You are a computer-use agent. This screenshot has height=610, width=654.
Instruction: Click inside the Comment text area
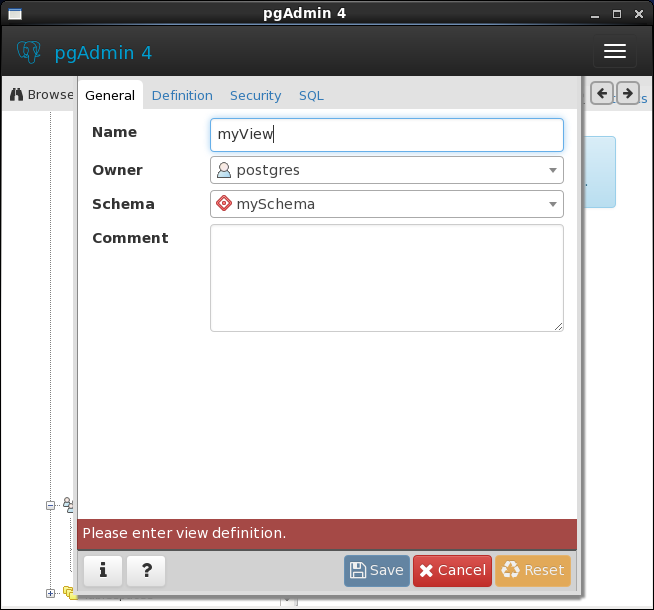coord(387,278)
